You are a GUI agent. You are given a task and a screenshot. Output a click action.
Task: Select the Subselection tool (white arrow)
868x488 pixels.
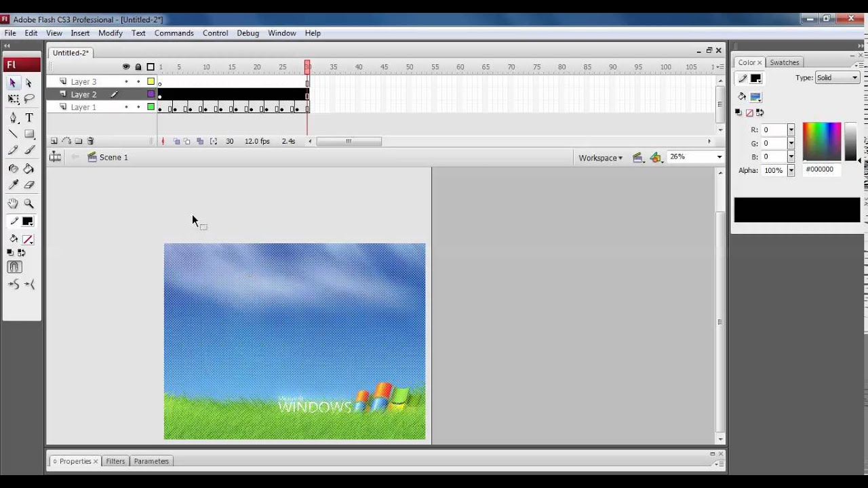pos(28,83)
